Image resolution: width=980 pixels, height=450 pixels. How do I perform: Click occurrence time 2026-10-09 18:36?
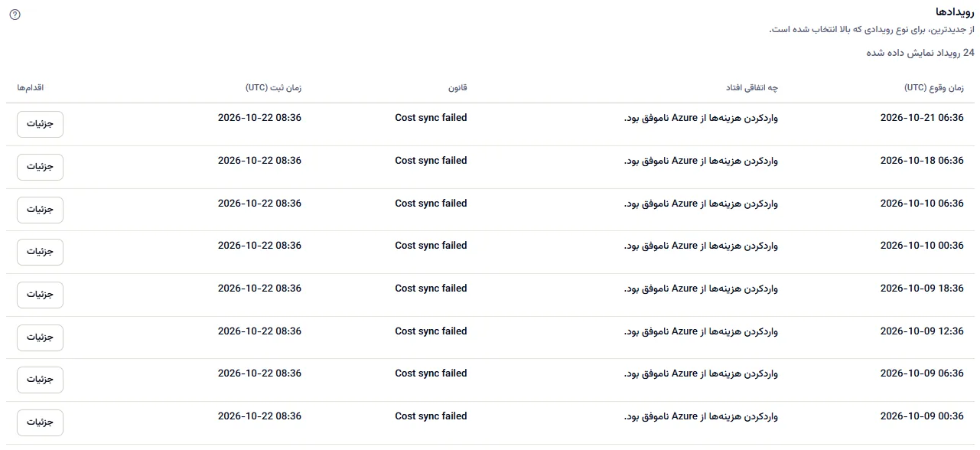click(x=922, y=289)
